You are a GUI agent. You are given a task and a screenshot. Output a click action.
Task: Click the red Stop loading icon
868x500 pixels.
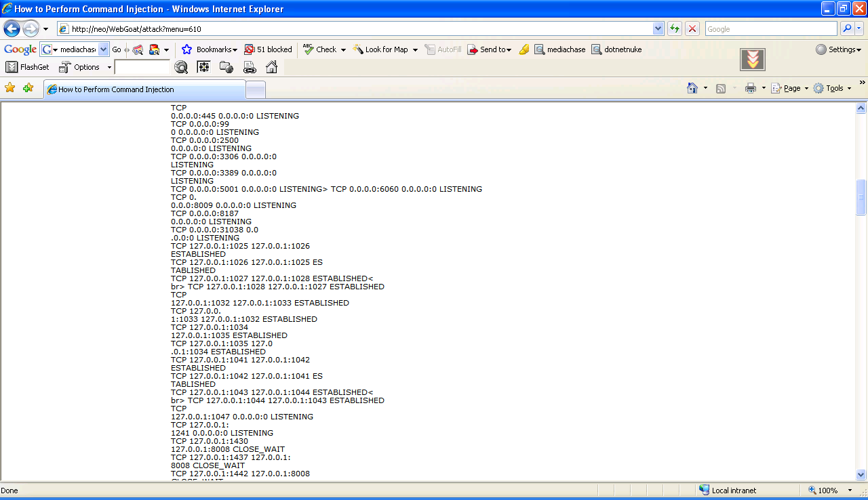click(x=692, y=29)
